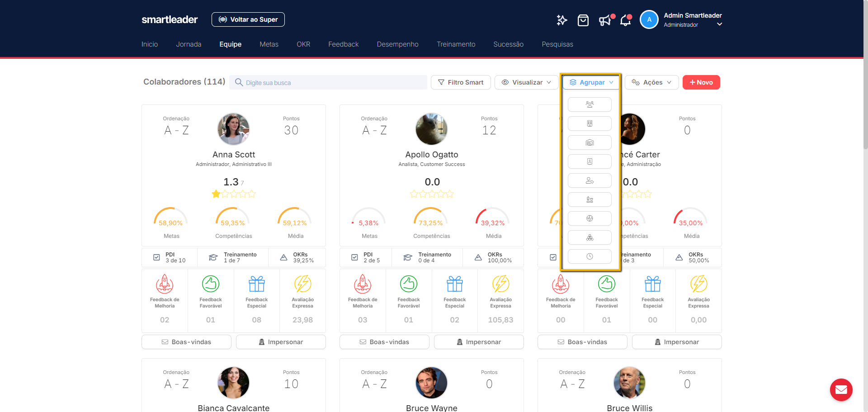Open the Feedback menu
Image resolution: width=868 pixels, height=412 pixels.
coord(344,44)
